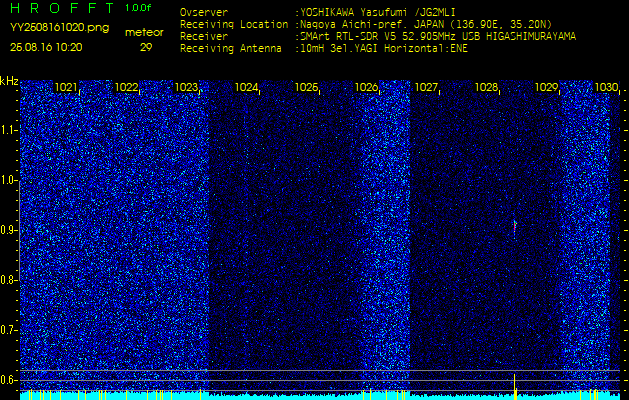Click the red meteor echo in spectrogram

pyautogui.click(x=515, y=227)
